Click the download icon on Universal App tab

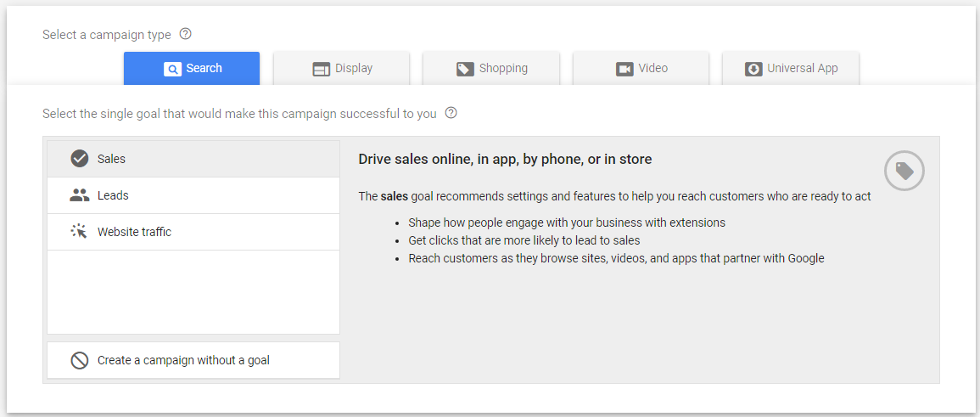pos(753,69)
